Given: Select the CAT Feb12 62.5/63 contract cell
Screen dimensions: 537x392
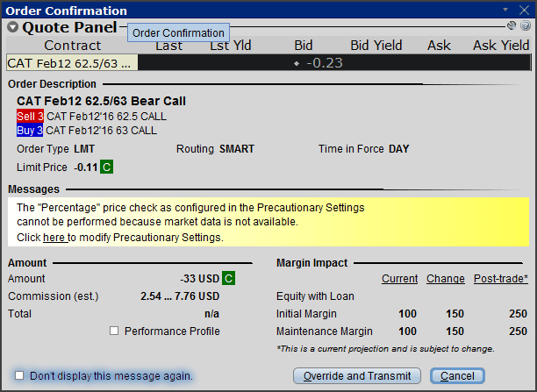Looking at the screenshot, I should pos(72,63).
